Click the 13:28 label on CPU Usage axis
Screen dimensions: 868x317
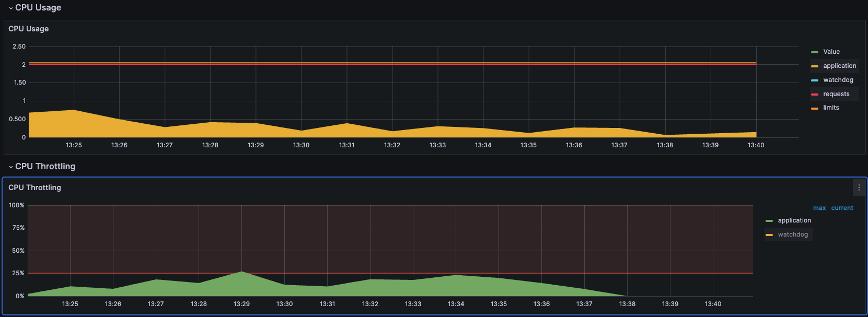[210, 145]
